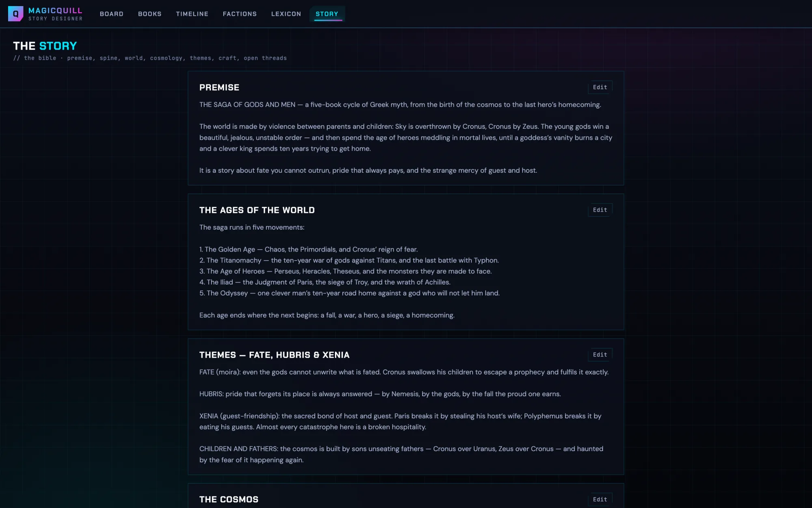Image resolution: width=812 pixels, height=508 pixels.
Task: Select the Story tab
Action: pyautogui.click(x=327, y=14)
